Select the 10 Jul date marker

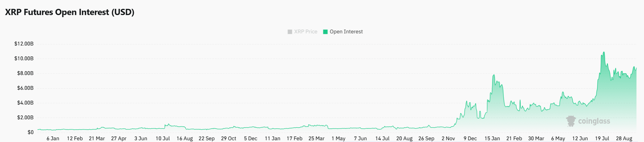pos(163,138)
